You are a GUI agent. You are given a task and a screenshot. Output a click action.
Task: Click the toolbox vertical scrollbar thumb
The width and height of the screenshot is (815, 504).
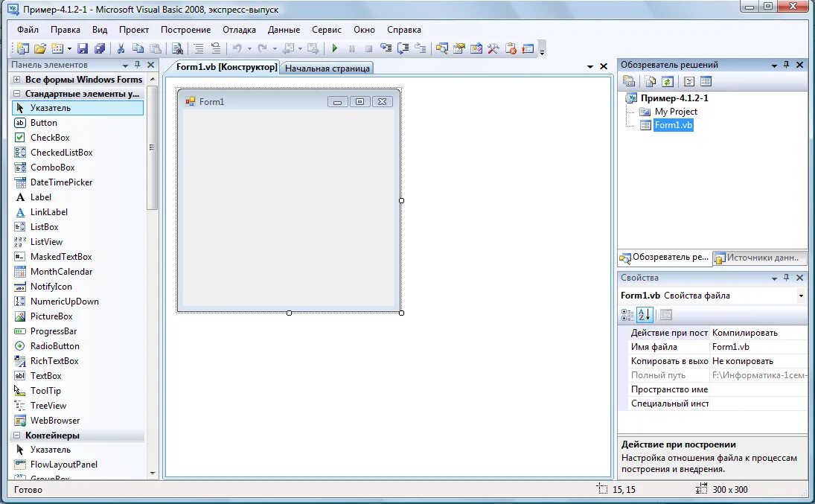pyautogui.click(x=152, y=147)
